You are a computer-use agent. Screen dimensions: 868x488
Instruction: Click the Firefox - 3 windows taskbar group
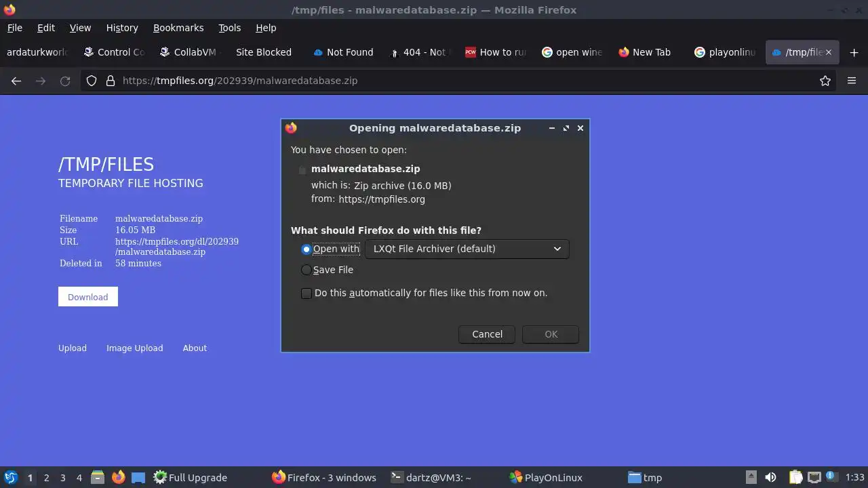click(328, 478)
